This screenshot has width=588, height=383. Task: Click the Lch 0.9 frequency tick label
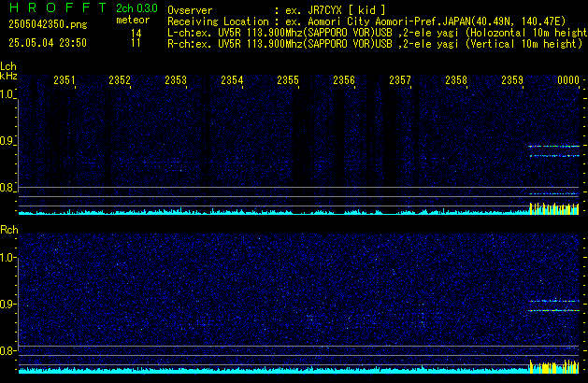(7, 141)
